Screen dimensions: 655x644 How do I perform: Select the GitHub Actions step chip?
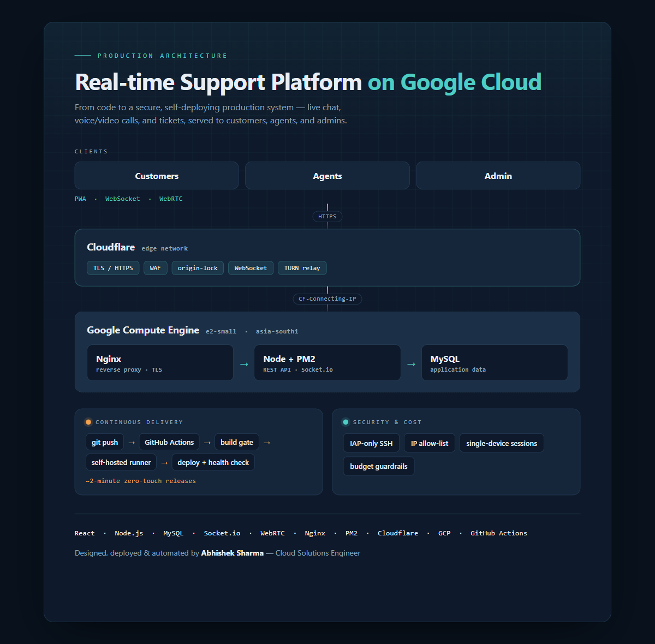169,442
